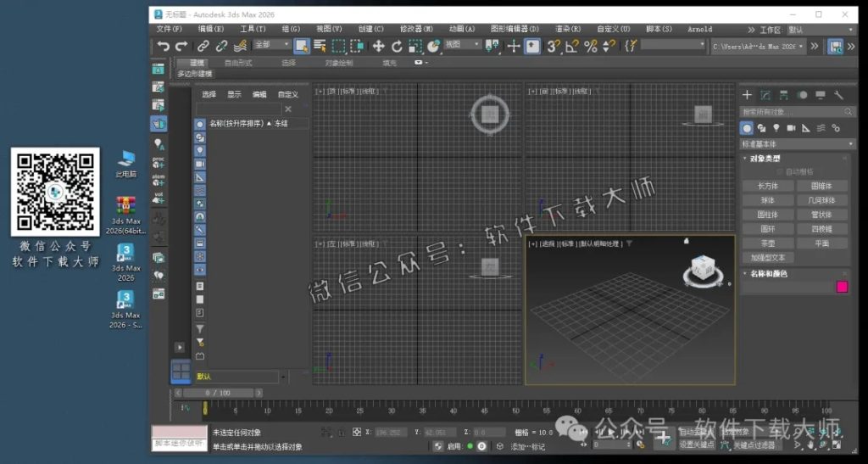
Task: Click the Redo arrow in main toolbar
Action: [181, 47]
